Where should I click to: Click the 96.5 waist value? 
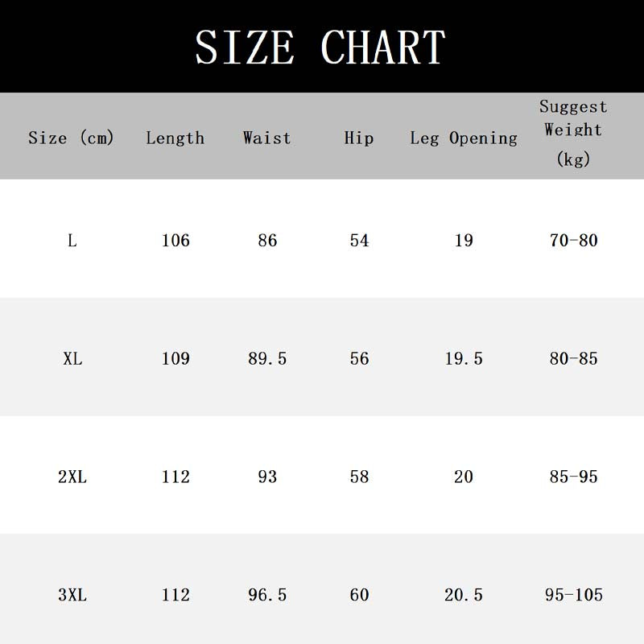click(267, 595)
